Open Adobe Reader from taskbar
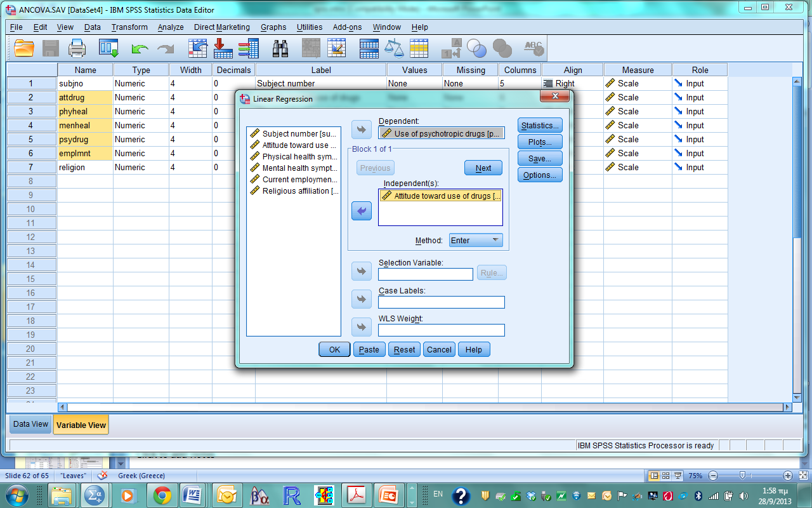The width and height of the screenshot is (812, 508). tap(357, 495)
